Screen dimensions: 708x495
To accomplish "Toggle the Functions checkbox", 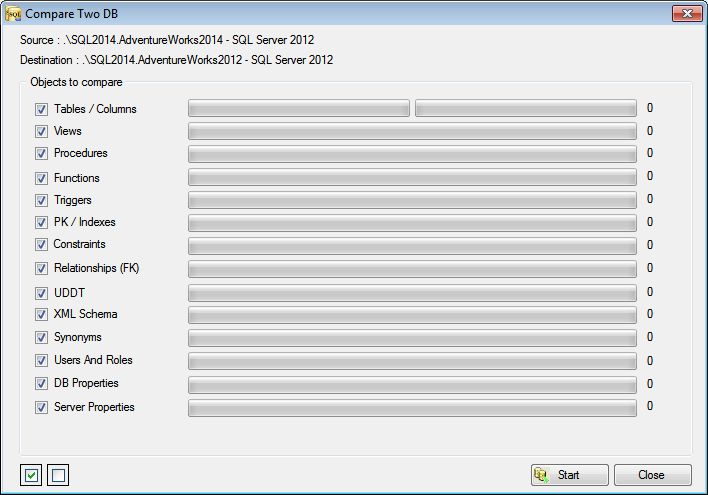I will point(41,178).
